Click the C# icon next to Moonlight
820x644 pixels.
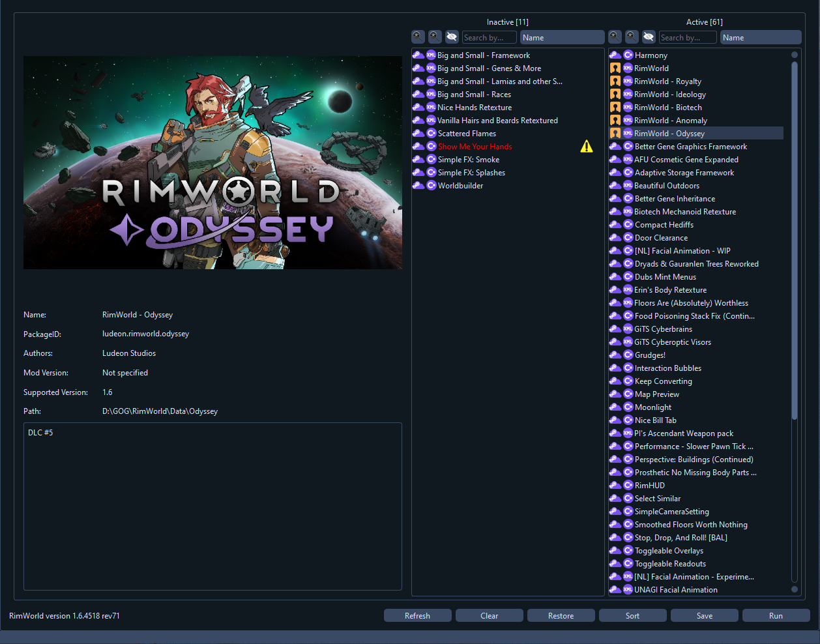click(628, 407)
